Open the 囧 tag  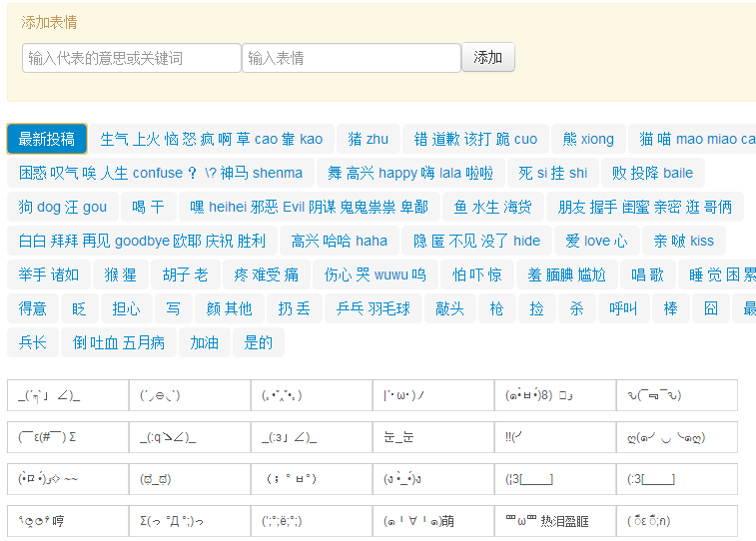pos(711,308)
